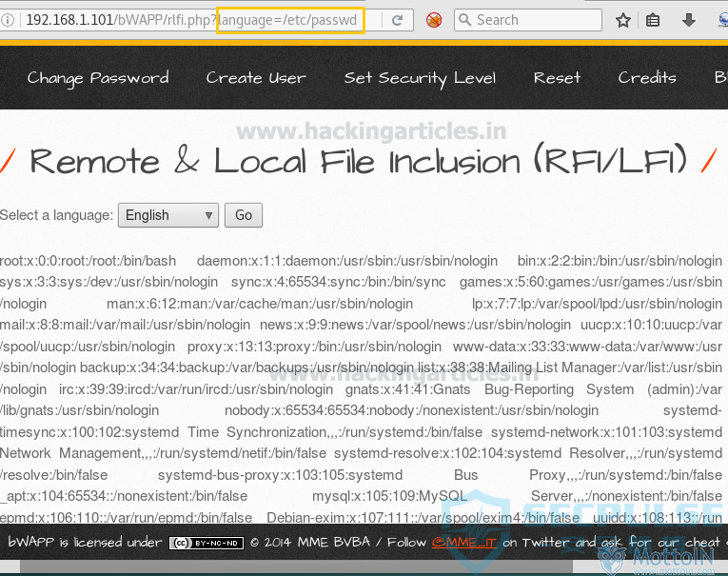Show bookmarks list icon
The height and width of the screenshot is (576, 728).
[653, 20]
